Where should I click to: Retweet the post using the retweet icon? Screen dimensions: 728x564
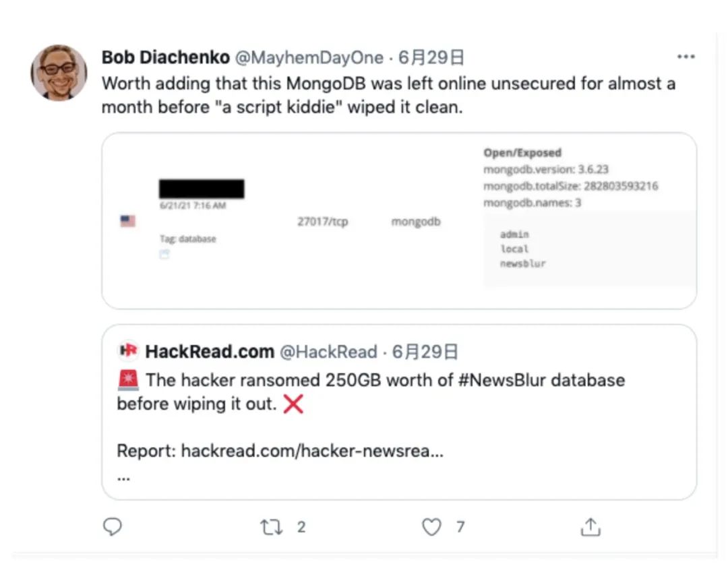tap(272, 527)
